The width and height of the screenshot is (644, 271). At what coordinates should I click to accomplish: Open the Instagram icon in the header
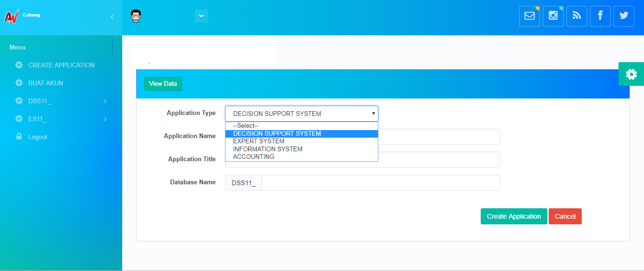(x=553, y=16)
